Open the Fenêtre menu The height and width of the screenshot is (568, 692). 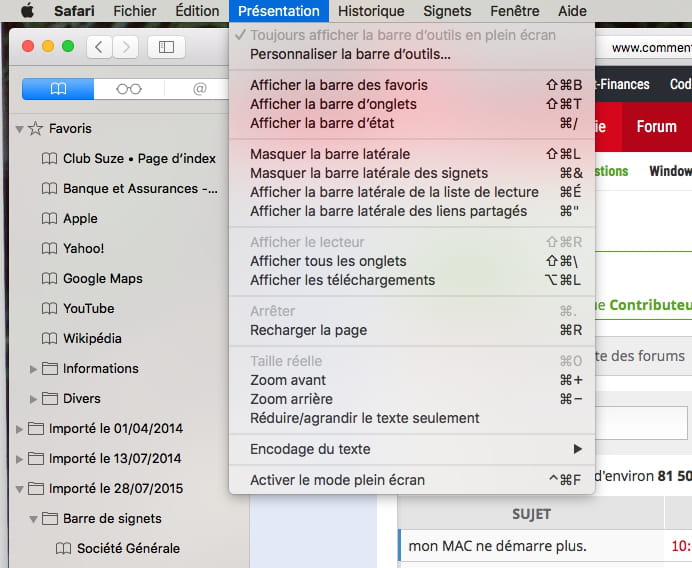pyautogui.click(x=515, y=11)
